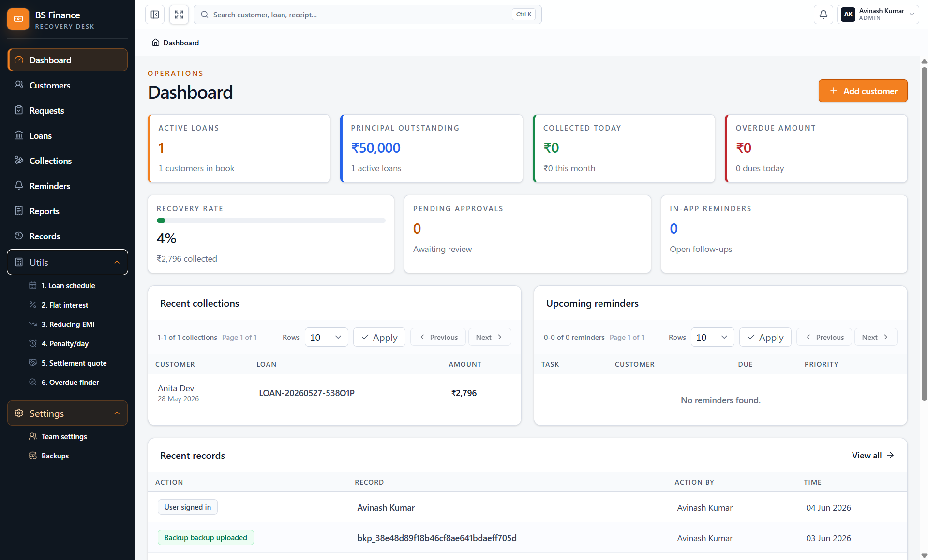Navigate to Loans section
This screenshot has height=560, width=928.
pos(68,135)
